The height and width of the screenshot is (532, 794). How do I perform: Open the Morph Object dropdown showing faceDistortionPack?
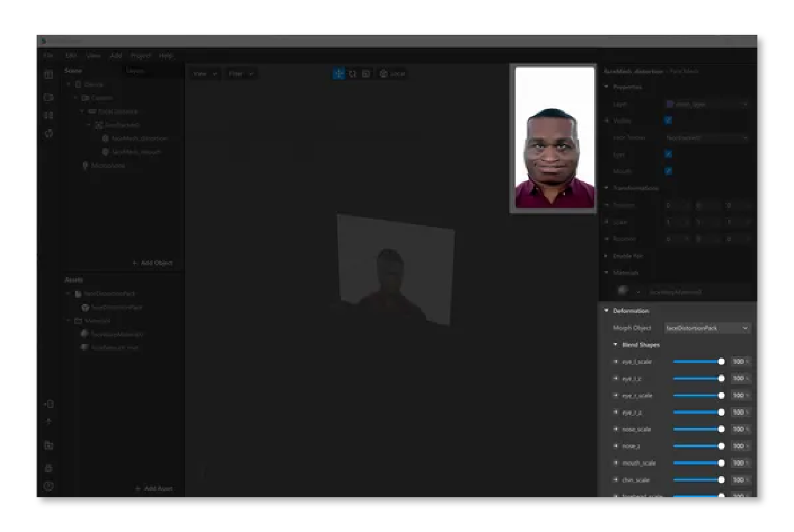point(707,328)
